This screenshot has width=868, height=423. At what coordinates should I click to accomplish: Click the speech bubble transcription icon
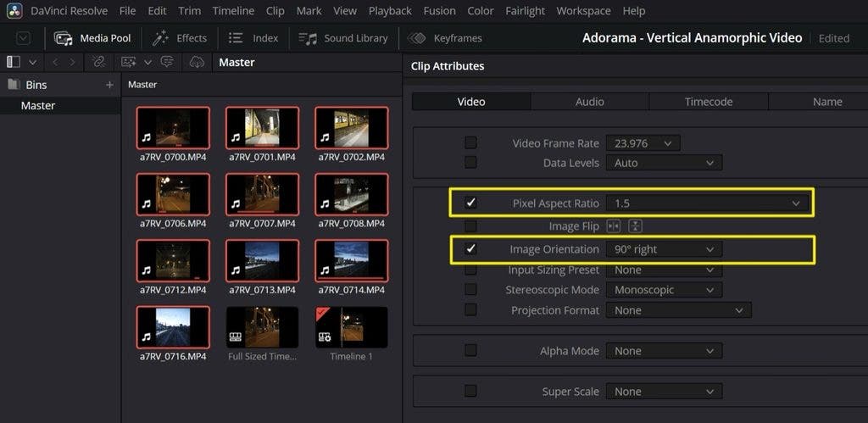point(167,62)
